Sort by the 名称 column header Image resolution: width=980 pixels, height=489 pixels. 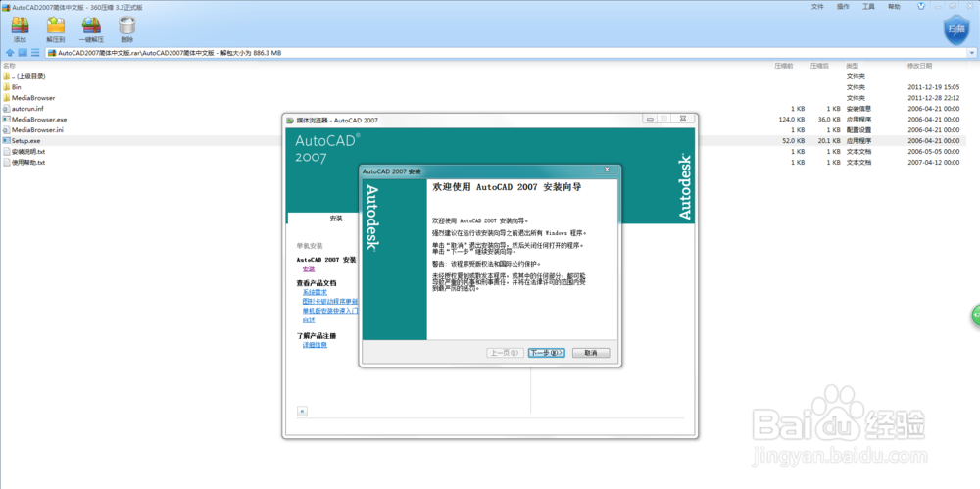coord(9,66)
